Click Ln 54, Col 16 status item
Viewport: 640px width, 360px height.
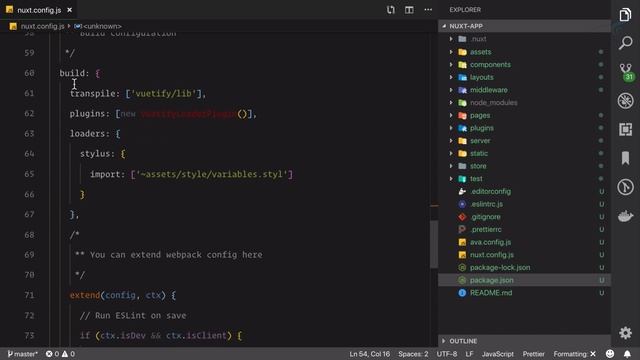pos(369,354)
